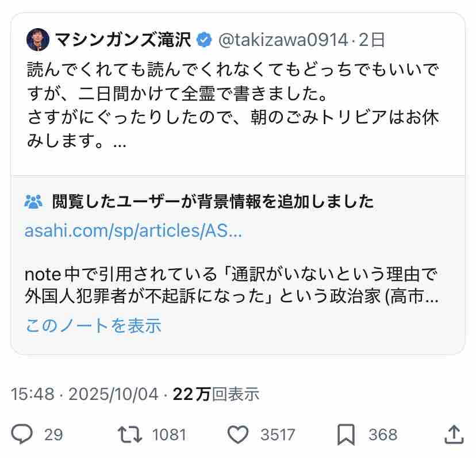Click the マシンガンズ滝沢 display name
This screenshot has height=458, width=476.
[123, 40]
